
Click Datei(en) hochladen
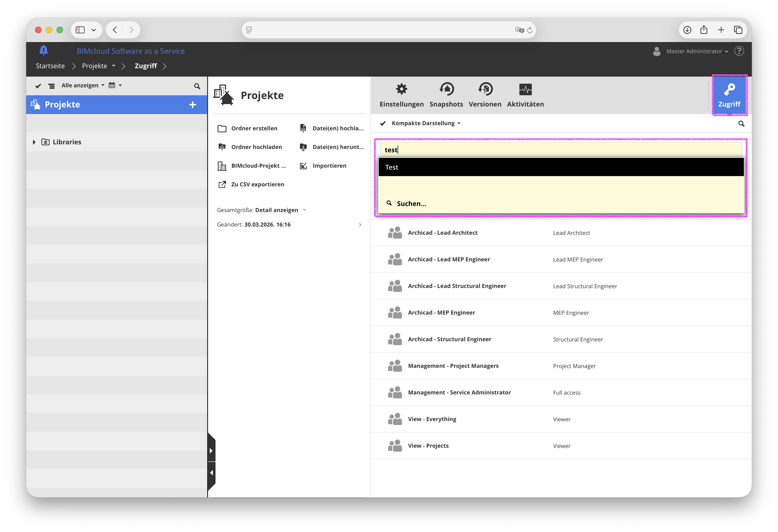331,128
